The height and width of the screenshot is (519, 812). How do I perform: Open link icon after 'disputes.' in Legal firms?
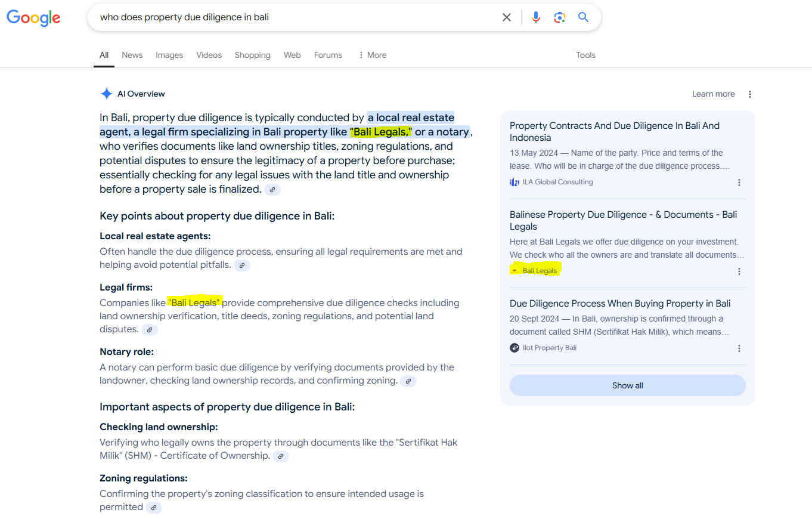(x=150, y=329)
